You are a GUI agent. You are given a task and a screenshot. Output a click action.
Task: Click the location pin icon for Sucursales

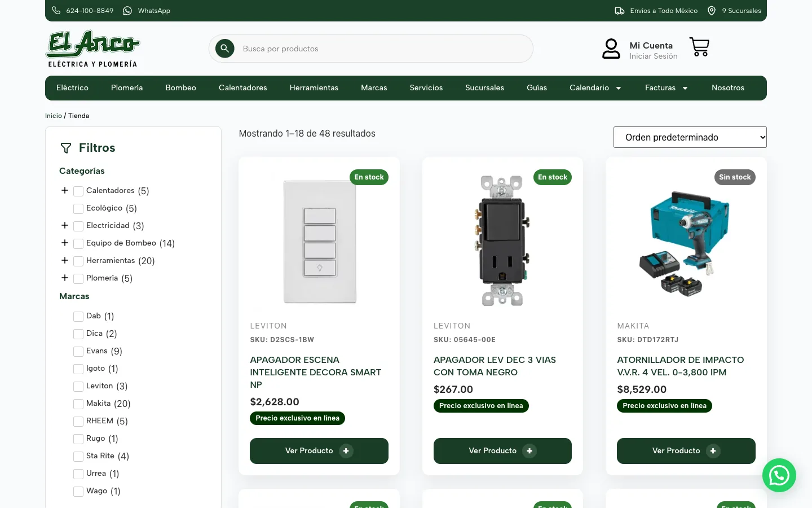tap(712, 11)
